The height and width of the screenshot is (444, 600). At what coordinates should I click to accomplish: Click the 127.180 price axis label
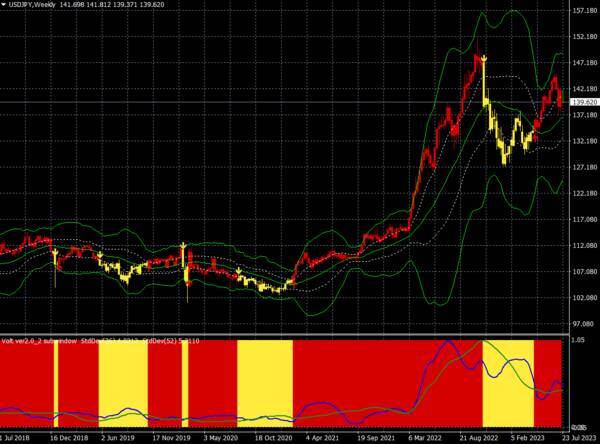585,167
